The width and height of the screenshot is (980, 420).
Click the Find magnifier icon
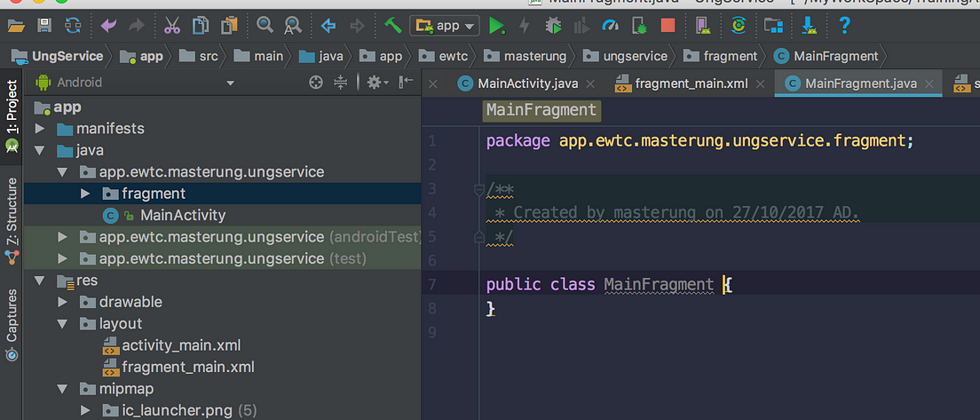coord(265,26)
